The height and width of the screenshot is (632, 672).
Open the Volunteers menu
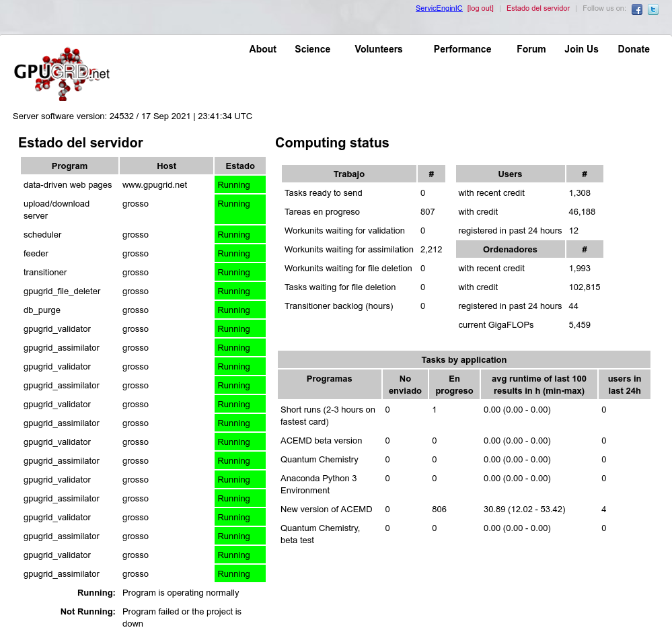point(378,49)
